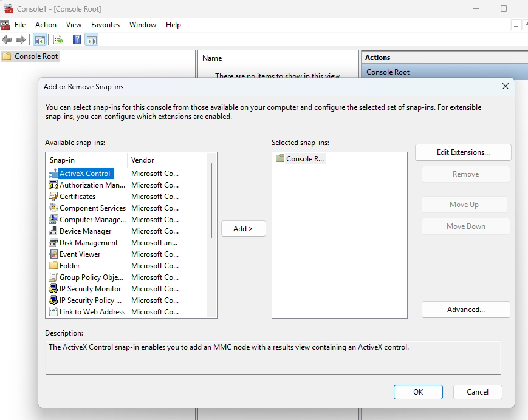The width and height of the screenshot is (528, 420).
Task: Select the Component Services snap-in icon
Action: pos(53,208)
